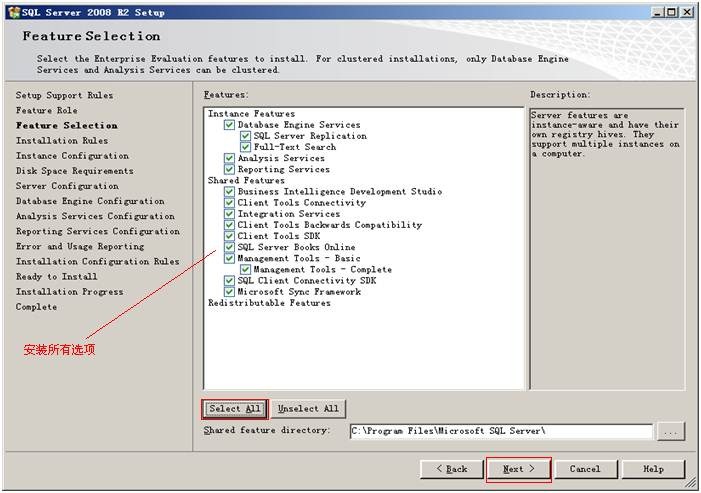Disable Business Intelligence Development Studio
The image size is (701, 493).
(x=230, y=192)
